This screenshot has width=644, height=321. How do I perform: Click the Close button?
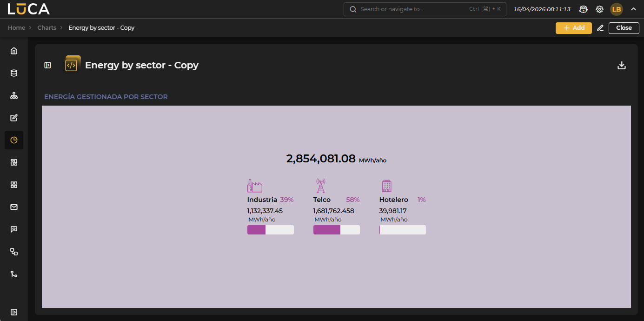coord(624,28)
